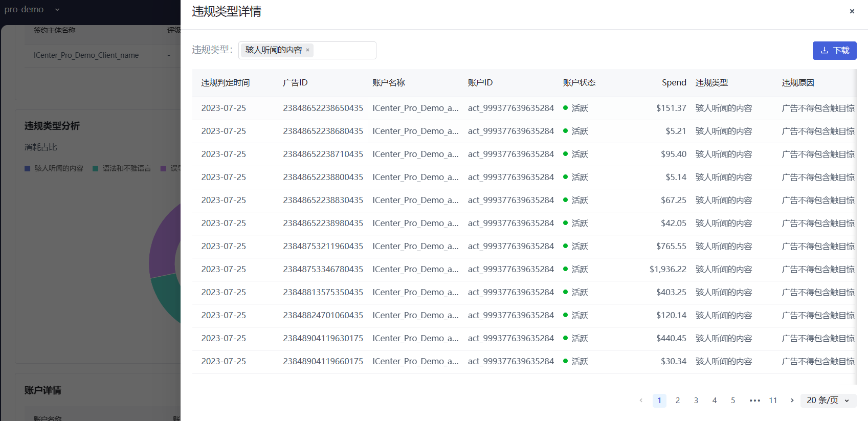The width and height of the screenshot is (868, 421).
Task: Select ad ID 23848652238980435
Action: [x=323, y=224]
